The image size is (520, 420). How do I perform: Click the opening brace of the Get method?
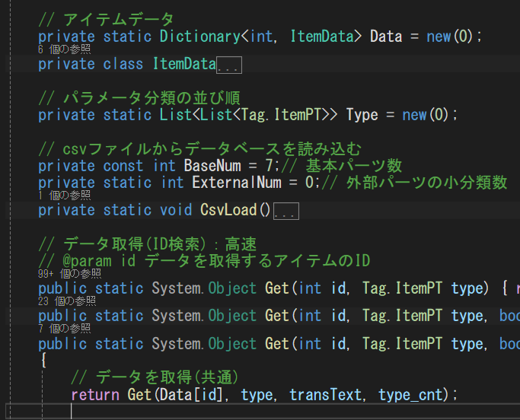coord(43,361)
